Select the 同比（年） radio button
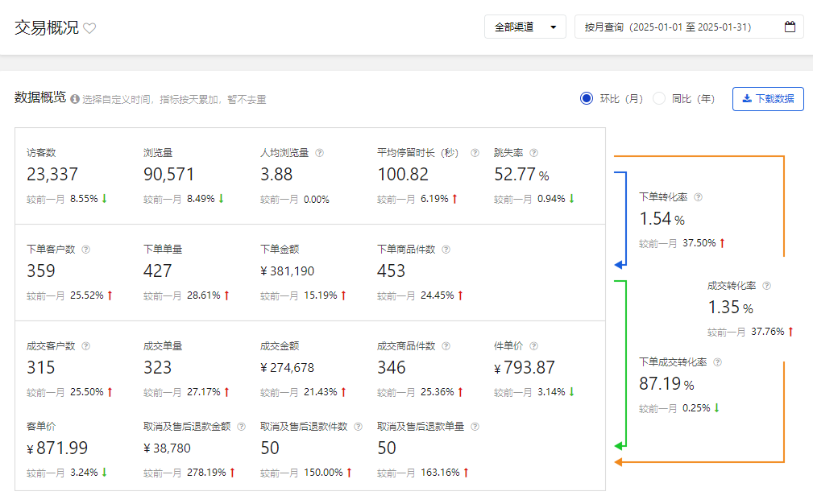 click(659, 98)
